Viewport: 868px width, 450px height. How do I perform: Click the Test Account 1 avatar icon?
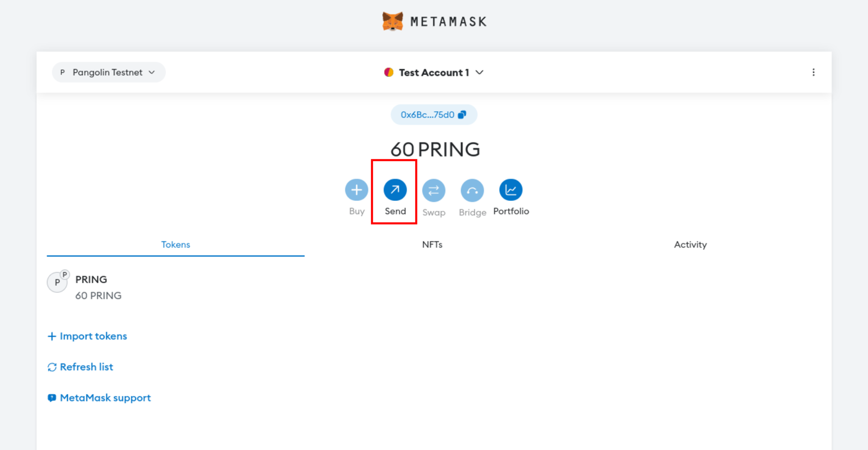point(389,72)
